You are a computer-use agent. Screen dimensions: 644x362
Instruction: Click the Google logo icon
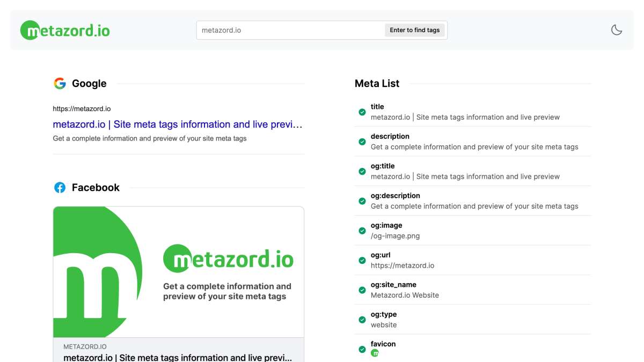coord(60,84)
